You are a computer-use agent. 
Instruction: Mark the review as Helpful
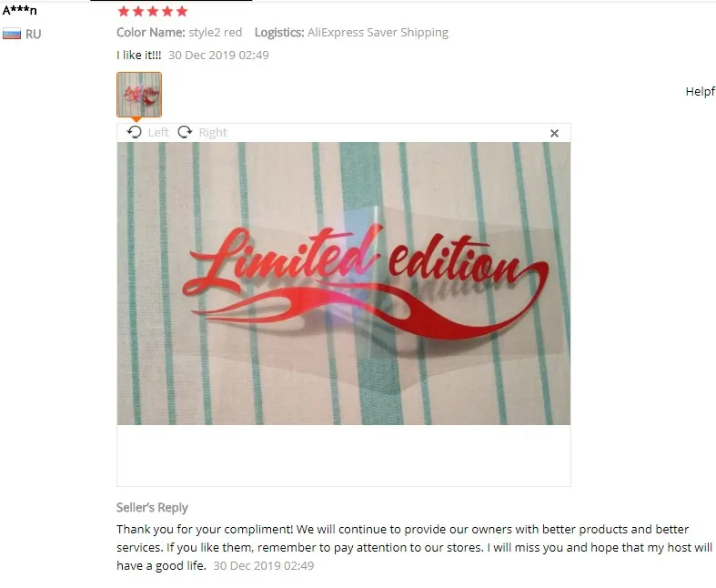(701, 91)
